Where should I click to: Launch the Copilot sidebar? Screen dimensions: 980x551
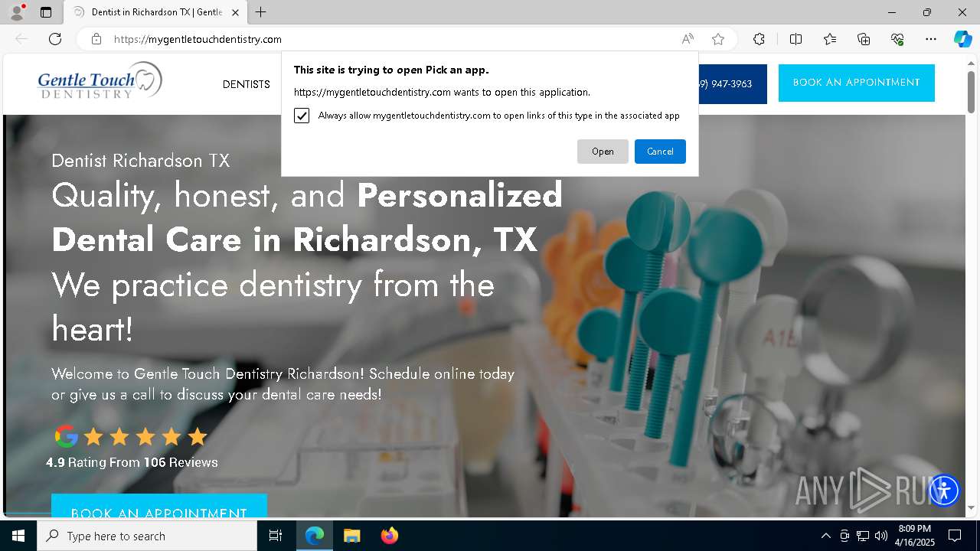click(x=962, y=39)
